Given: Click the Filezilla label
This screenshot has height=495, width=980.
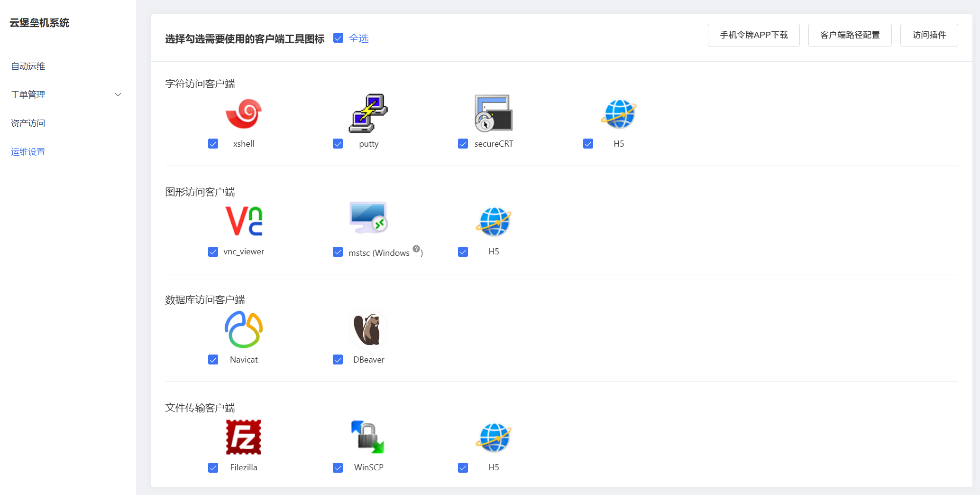Looking at the screenshot, I should click(244, 467).
